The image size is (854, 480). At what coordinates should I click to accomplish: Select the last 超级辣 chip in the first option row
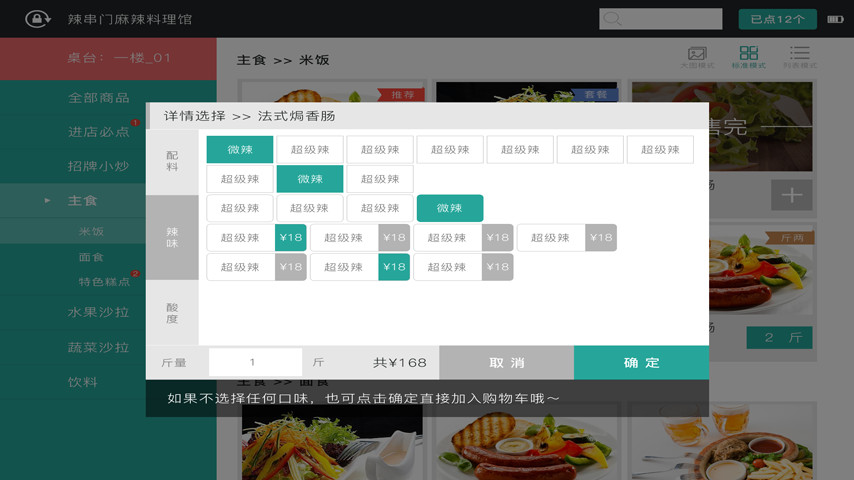click(x=660, y=149)
